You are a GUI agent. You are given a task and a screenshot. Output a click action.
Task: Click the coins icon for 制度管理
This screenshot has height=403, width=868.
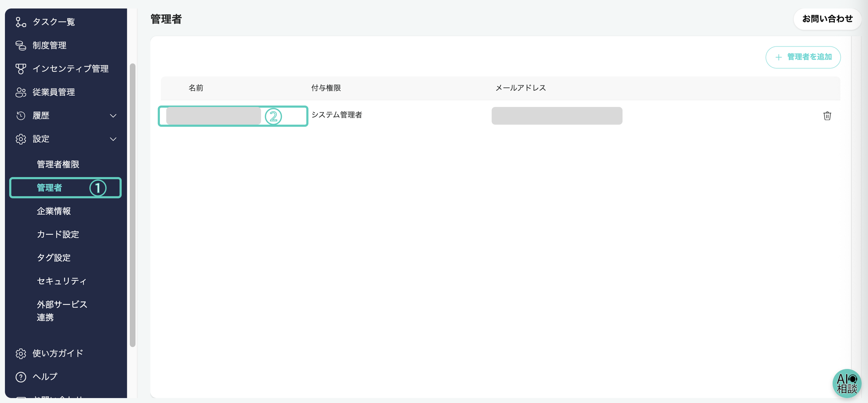click(x=21, y=45)
